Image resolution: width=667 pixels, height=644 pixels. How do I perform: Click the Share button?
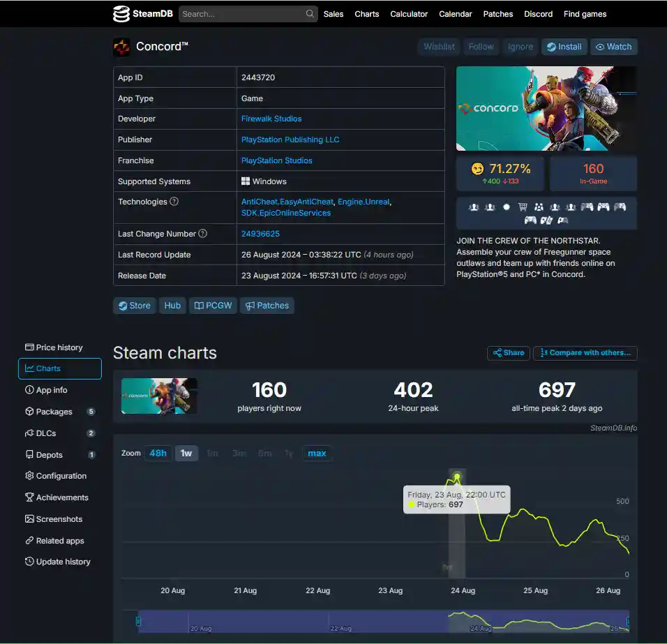click(509, 353)
